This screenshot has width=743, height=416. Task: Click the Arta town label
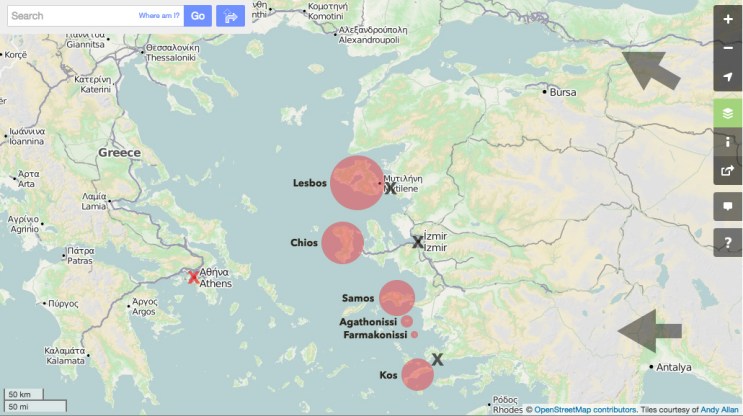click(x=28, y=179)
